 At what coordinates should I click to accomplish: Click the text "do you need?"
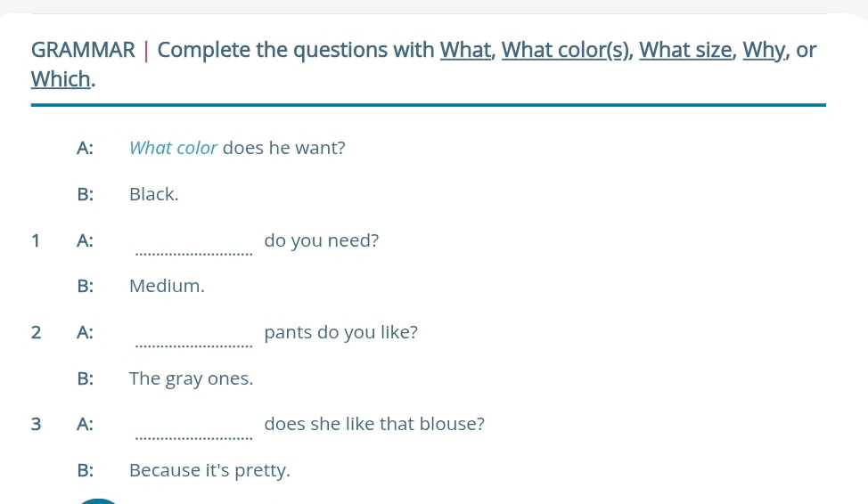pyautogui.click(x=322, y=240)
